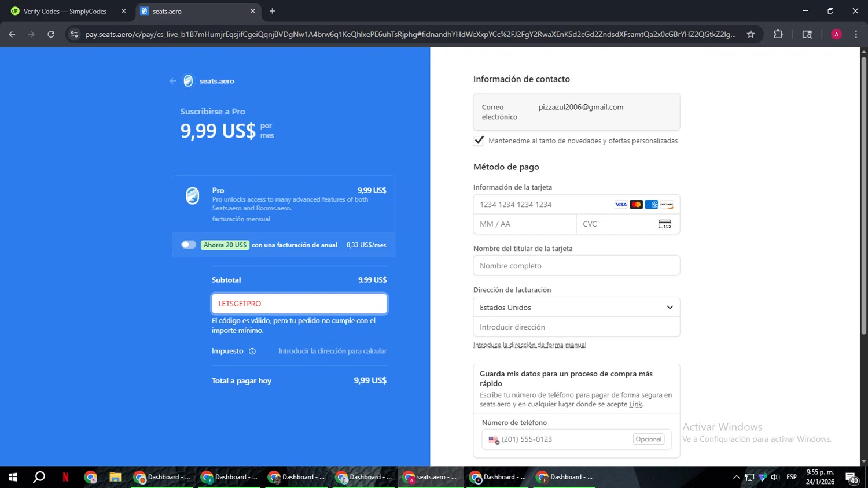Click the page vertical scrollbar thumb
The image size is (868, 488).
863,196
